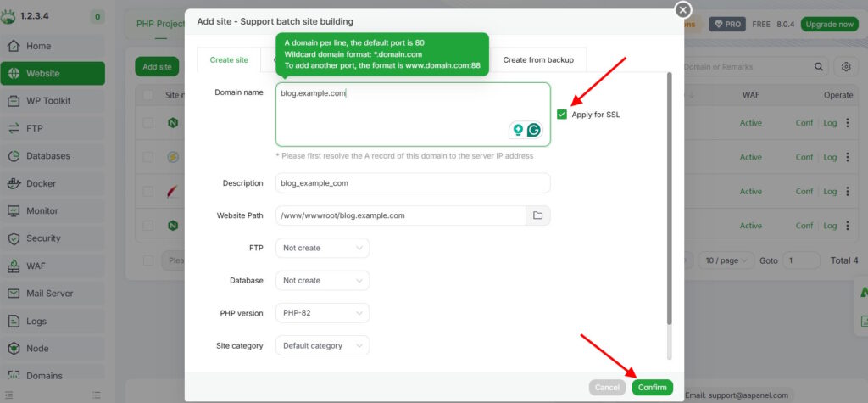Expand the FTP Not create dropdown

pos(322,248)
